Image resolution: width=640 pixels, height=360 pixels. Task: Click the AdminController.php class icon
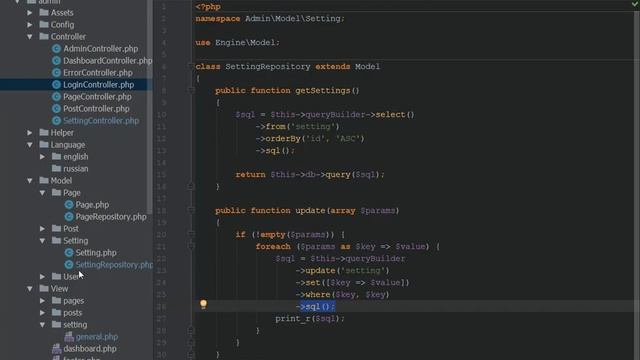pyautogui.click(x=56, y=49)
